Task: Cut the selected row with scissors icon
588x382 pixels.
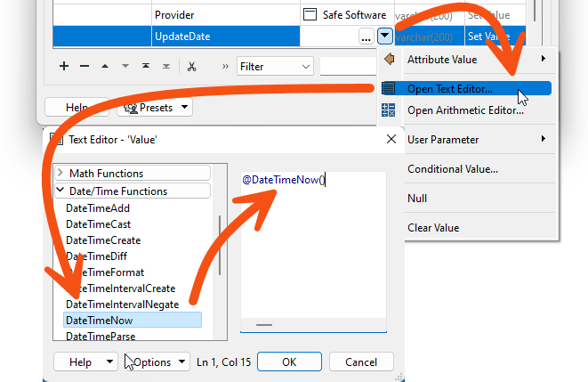Action: [x=191, y=67]
